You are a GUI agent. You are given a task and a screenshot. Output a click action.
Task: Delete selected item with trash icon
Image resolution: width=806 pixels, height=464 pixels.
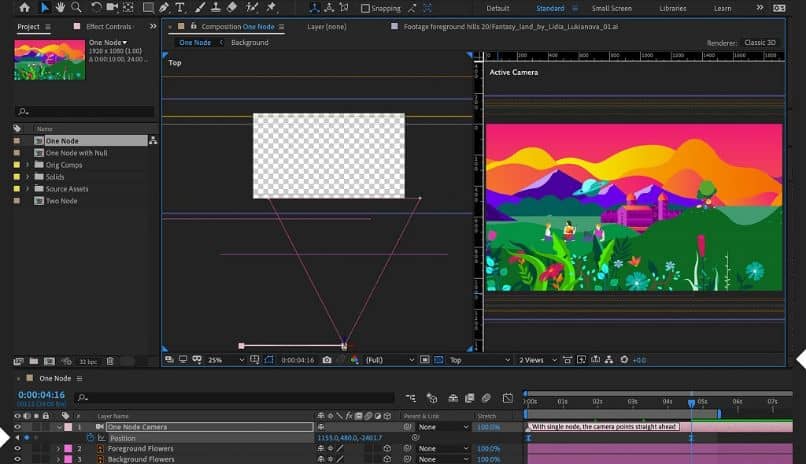point(110,361)
